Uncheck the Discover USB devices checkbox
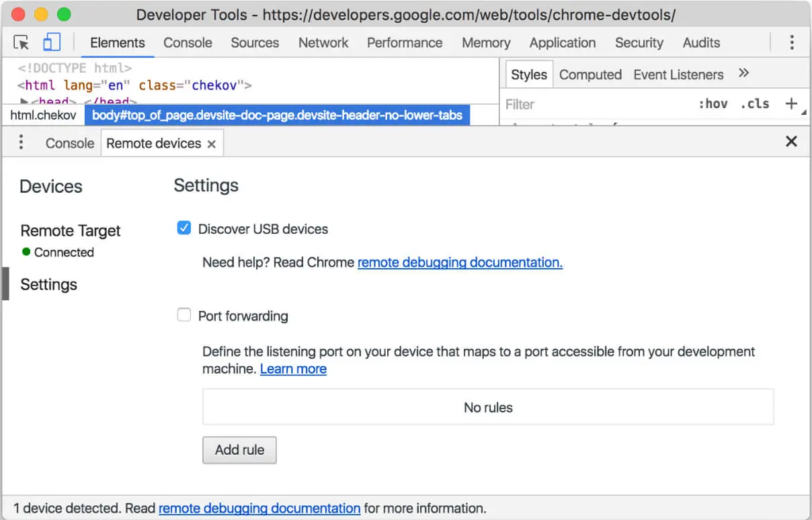 click(184, 228)
